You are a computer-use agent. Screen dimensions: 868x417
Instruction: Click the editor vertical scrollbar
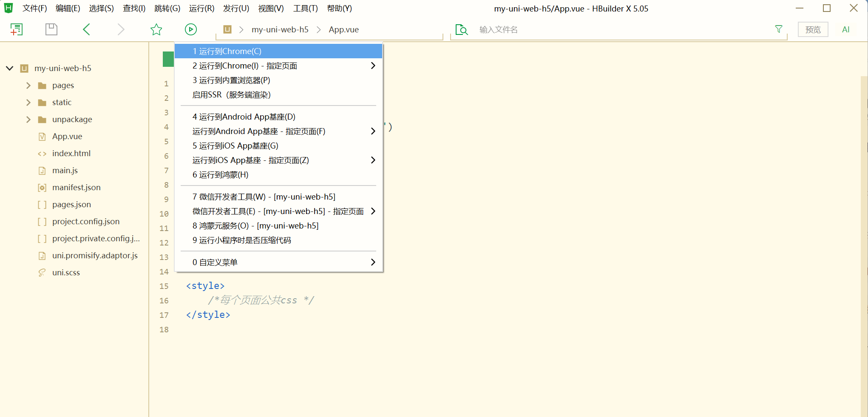[864, 247]
